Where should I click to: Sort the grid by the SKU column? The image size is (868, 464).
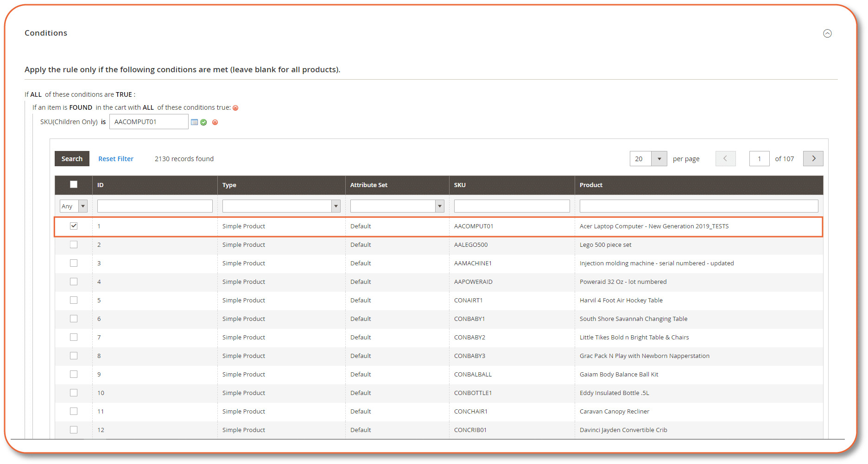(460, 185)
